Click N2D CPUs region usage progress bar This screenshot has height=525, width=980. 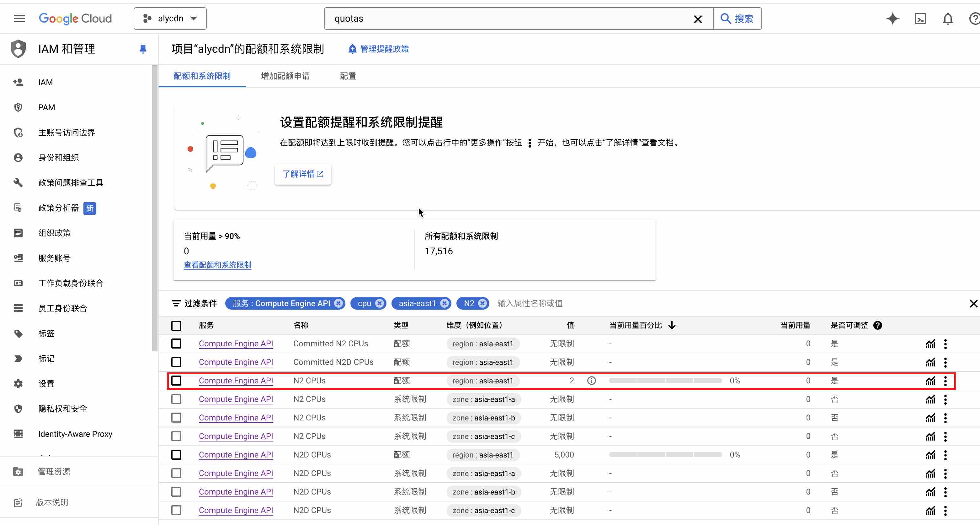pos(665,455)
